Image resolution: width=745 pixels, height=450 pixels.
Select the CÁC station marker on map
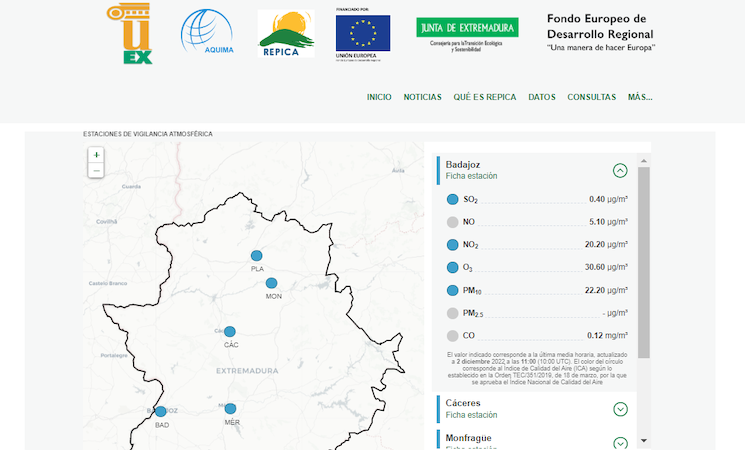click(x=230, y=331)
